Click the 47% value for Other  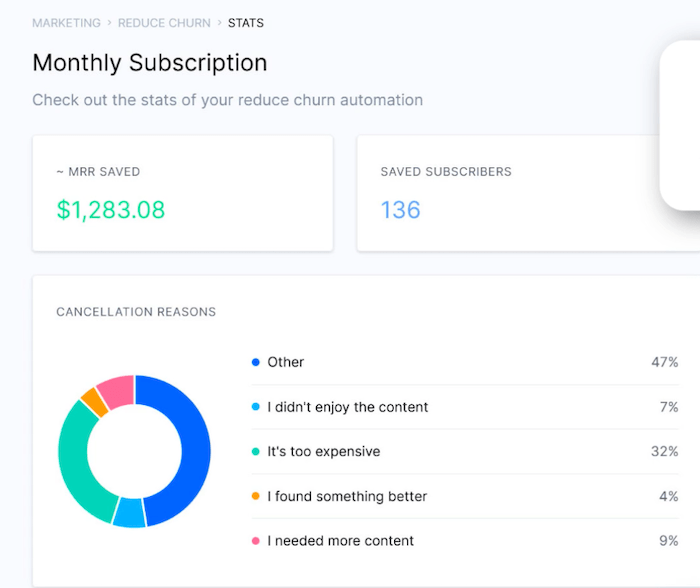(665, 362)
